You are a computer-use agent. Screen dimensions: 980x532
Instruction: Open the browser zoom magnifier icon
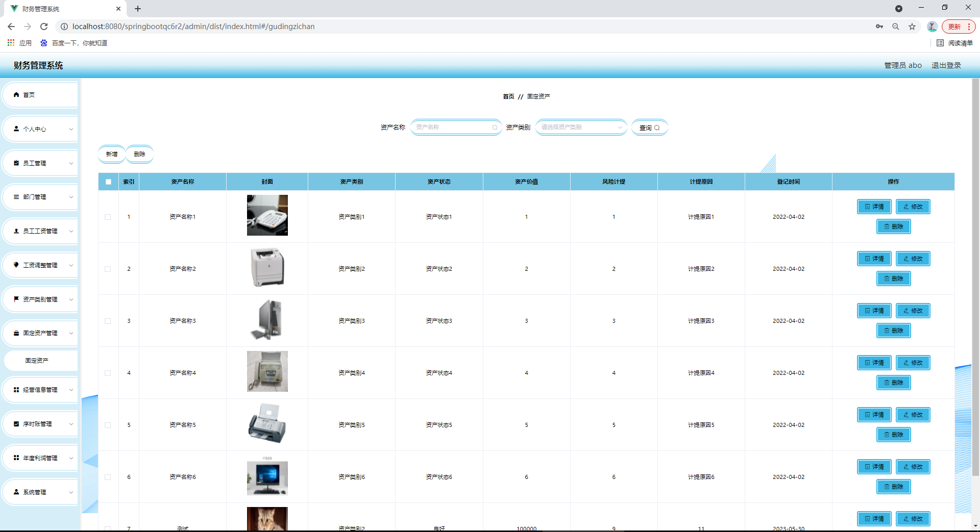[896, 27]
